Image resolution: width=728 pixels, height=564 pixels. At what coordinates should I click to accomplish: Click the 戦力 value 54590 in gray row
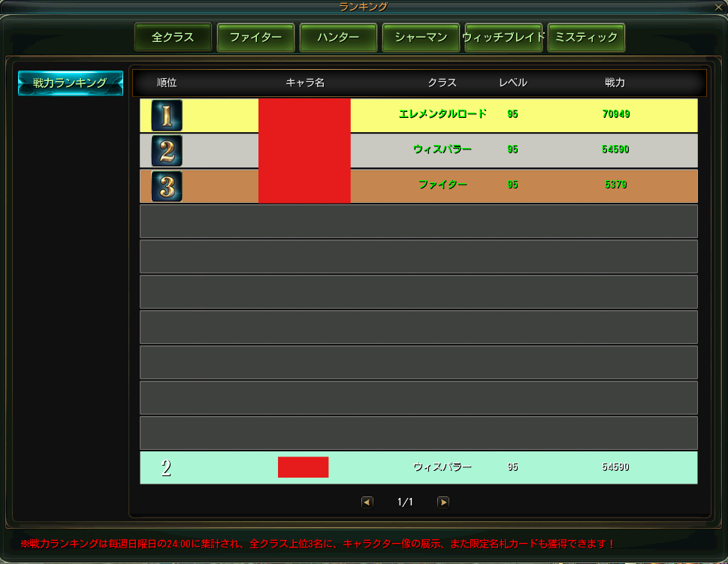point(615,149)
